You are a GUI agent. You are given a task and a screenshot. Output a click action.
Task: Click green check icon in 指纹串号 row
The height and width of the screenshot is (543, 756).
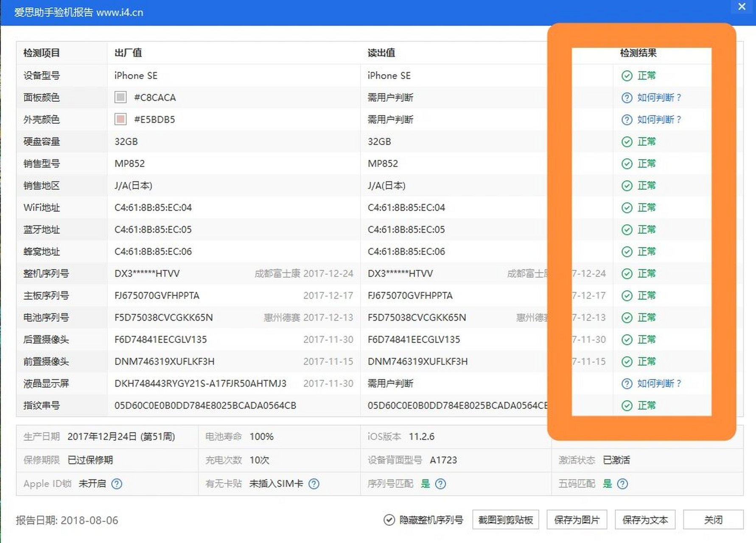(x=627, y=406)
